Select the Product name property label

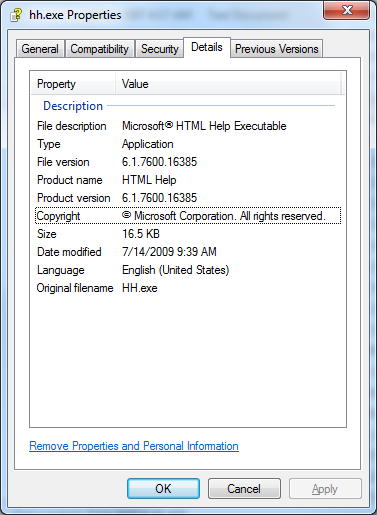tap(70, 180)
